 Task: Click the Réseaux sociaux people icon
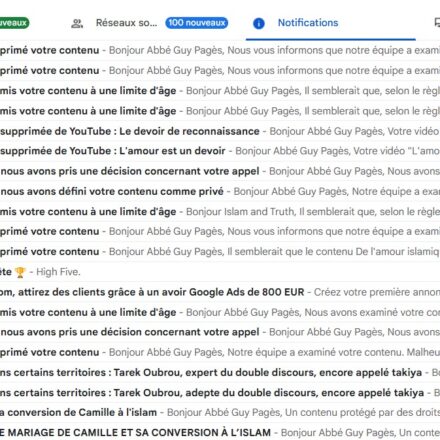[77, 23]
